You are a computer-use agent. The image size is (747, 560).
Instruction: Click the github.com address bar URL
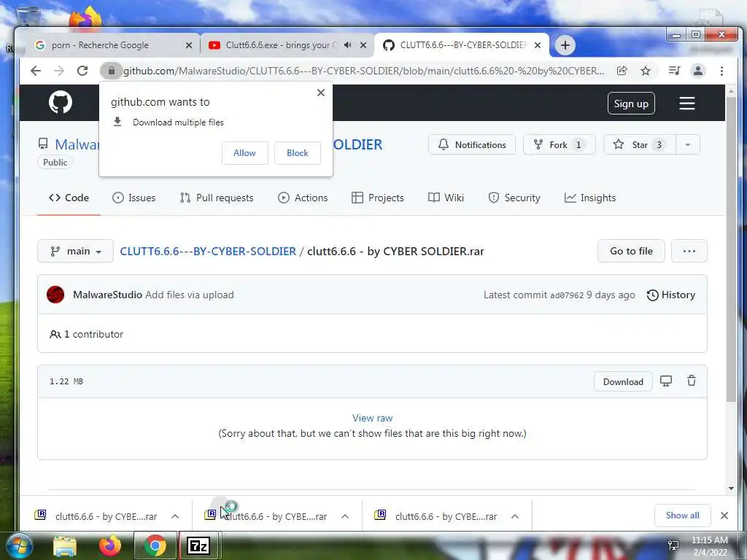tap(363, 71)
